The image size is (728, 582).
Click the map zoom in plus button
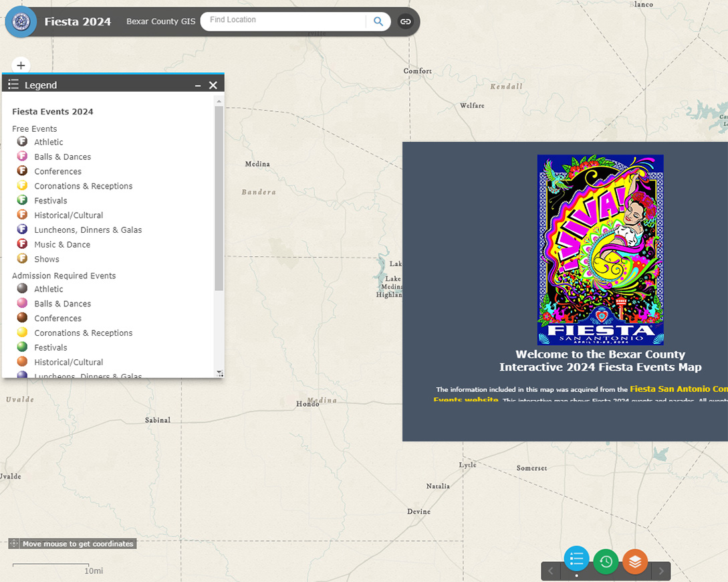(21, 66)
